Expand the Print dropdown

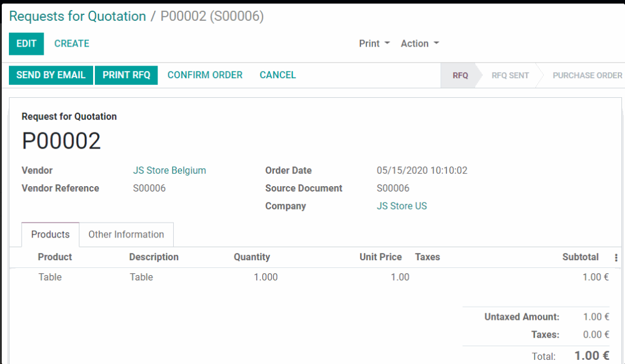pos(374,44)
